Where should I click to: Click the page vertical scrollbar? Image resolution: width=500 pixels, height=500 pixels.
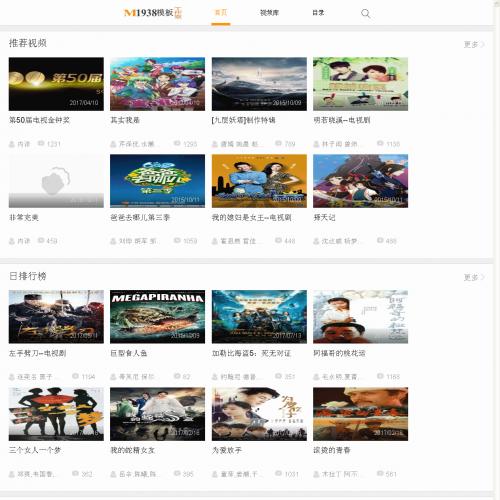point(497,250)
